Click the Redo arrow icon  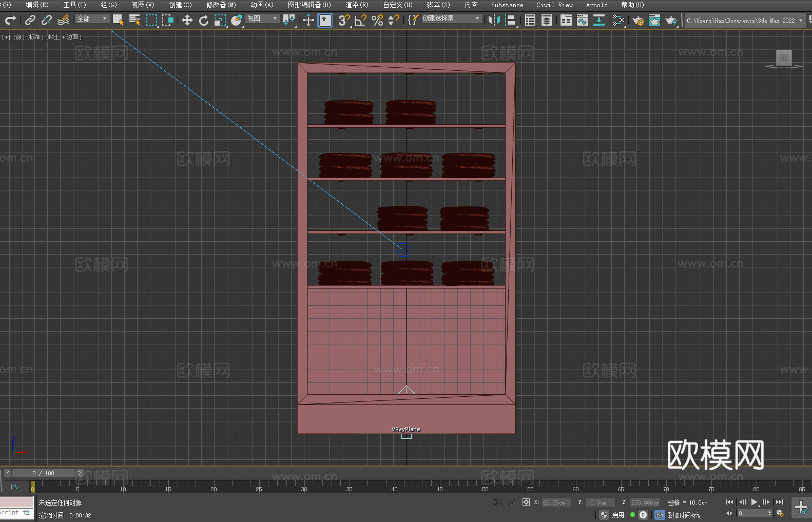pyautogui.click(x=10, y=20)
